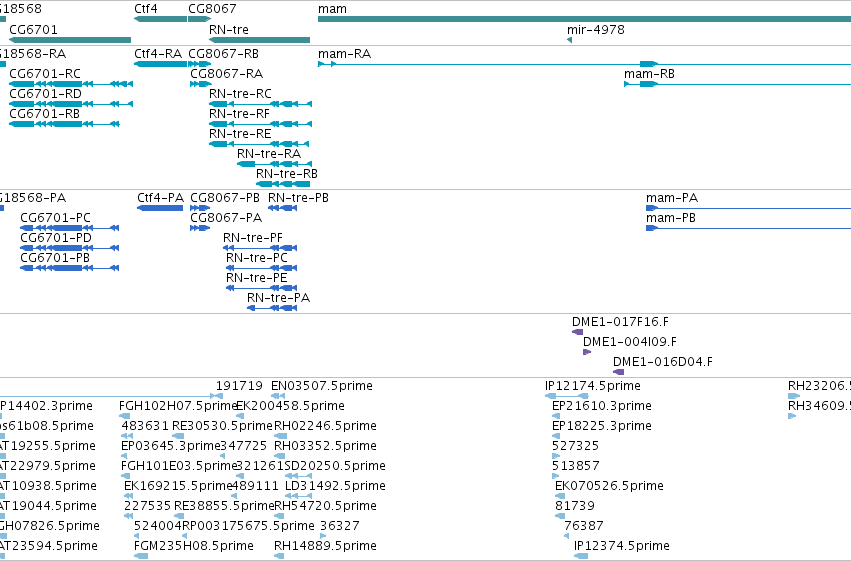
Task: Open protein RN-tre-PA
Action: click(278, 298)
